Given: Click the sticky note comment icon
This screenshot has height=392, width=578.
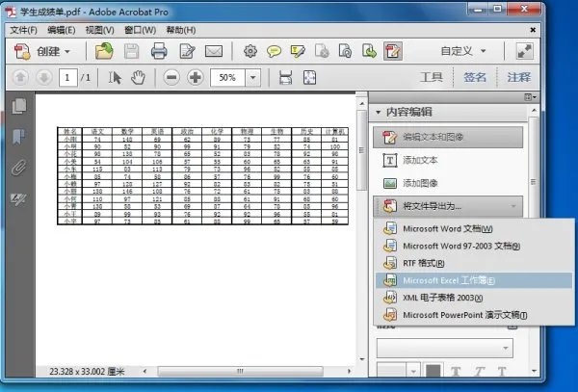Looking at the screenshot, I should click(x=275, y=51).
